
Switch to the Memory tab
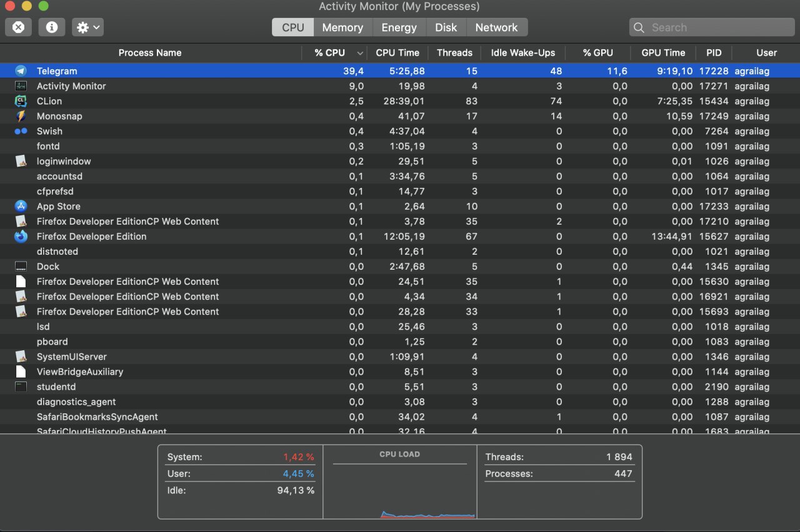342,27
